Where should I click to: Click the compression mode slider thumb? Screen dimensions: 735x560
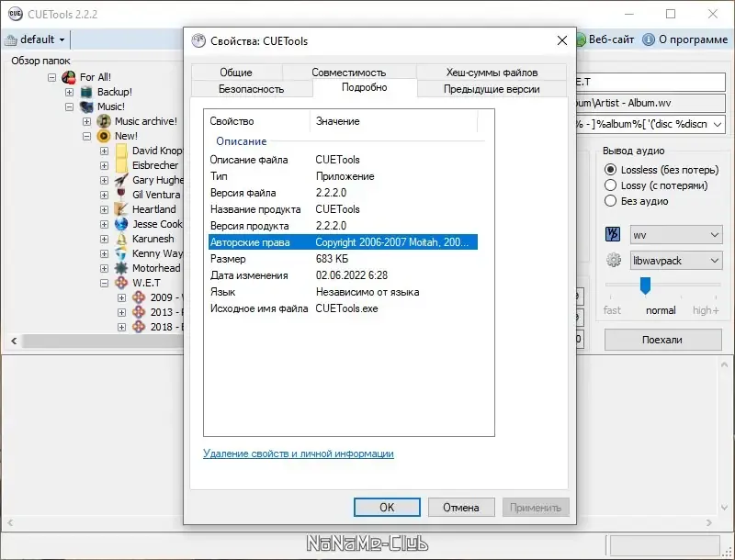coord(646,286)
